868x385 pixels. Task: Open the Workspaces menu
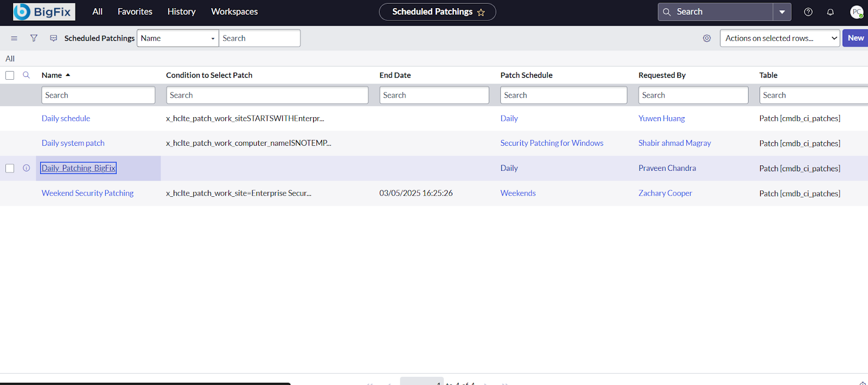click(234, 11)
